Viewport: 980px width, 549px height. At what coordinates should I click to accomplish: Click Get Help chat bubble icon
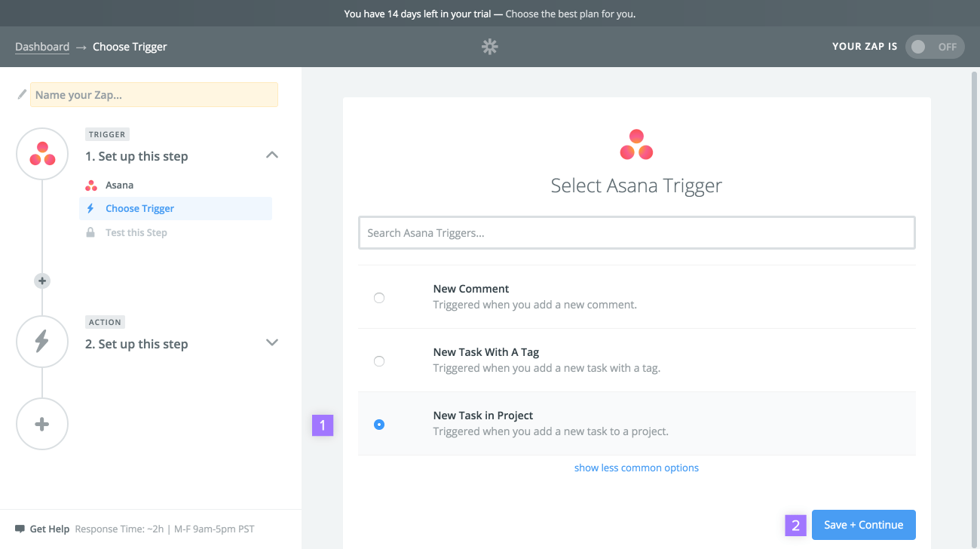[x=20, y=529]
